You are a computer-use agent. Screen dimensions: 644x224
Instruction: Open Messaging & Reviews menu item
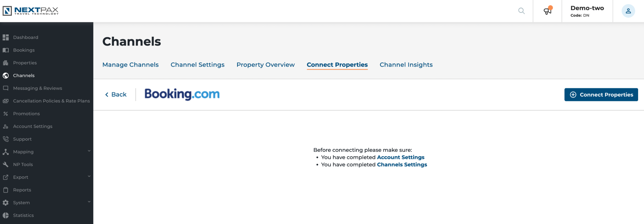pos(38,88)
